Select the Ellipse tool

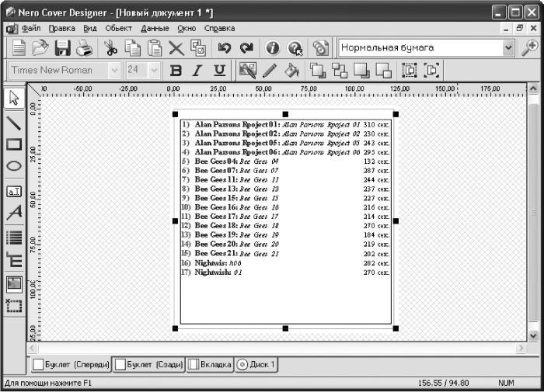[14, 165]
